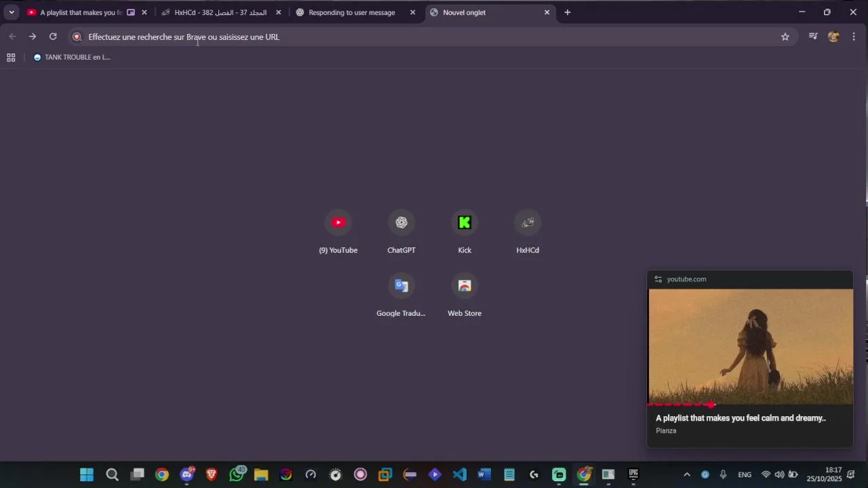Open the apps grid in bookmarks bar

[x=11, y=58]
